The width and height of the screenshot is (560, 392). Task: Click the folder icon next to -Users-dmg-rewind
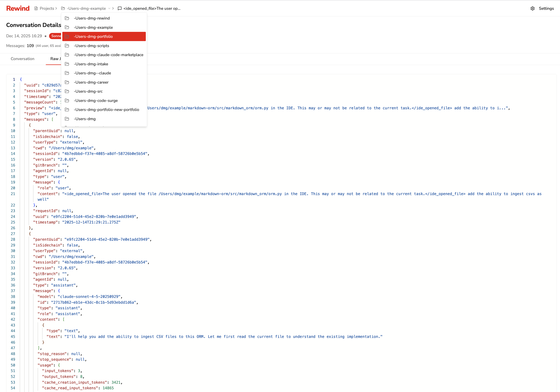tap(67, 18)
